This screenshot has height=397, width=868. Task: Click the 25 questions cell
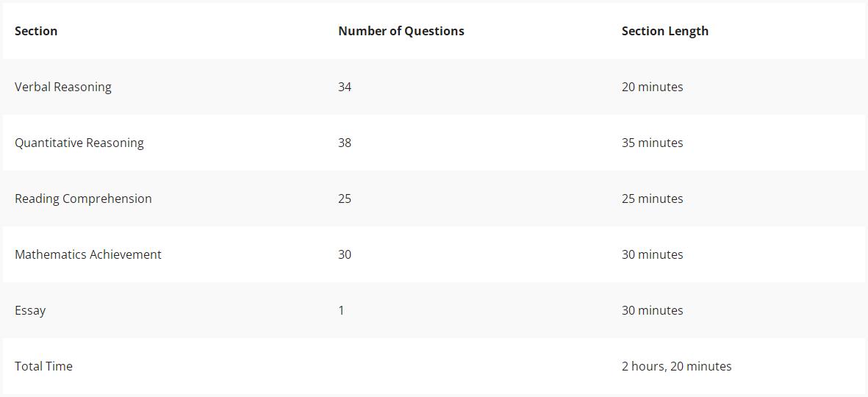coord(345,198)
